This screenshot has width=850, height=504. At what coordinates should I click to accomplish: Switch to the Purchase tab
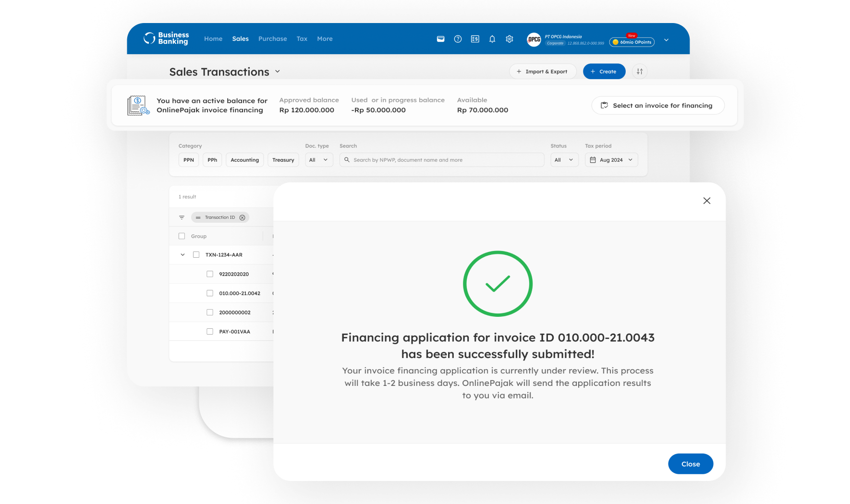(x=272, y=39)
